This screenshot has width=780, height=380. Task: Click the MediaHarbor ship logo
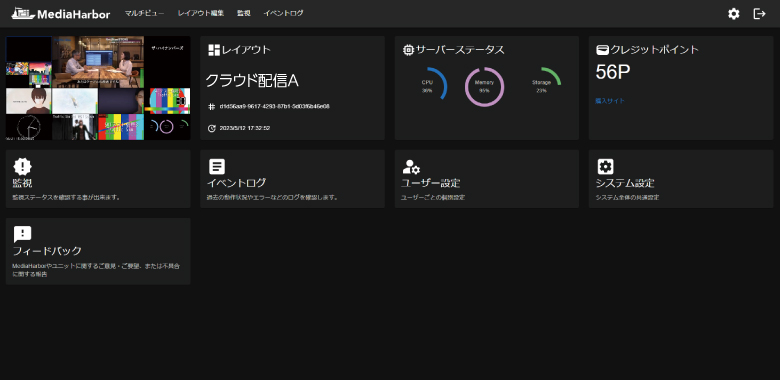(23, 13)
